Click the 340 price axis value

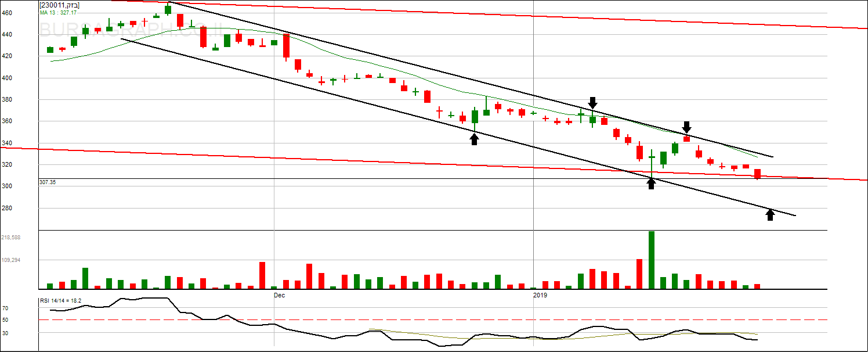(x=7, y=143)
